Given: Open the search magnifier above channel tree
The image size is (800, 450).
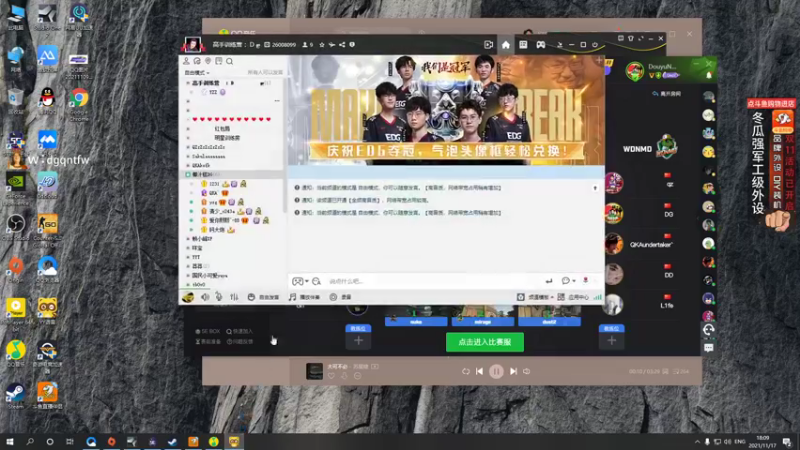Looking at the screenshot, I should click(230, 61).
